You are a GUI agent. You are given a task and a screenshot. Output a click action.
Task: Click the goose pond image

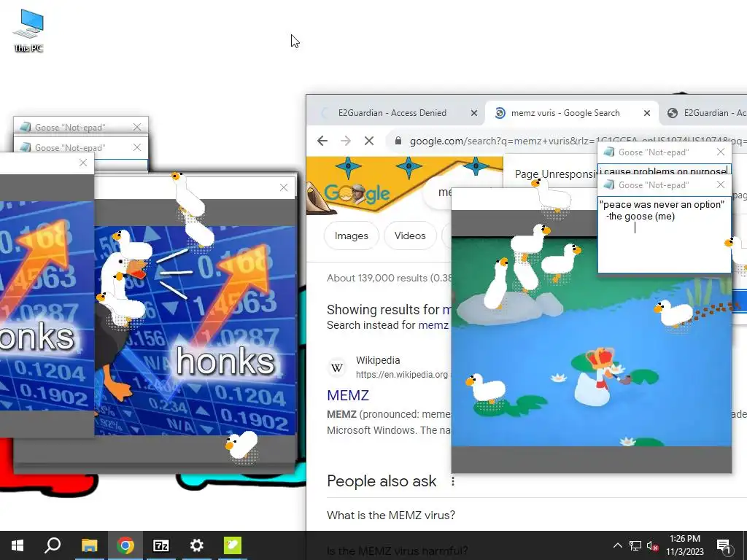(x=591, y=341)
